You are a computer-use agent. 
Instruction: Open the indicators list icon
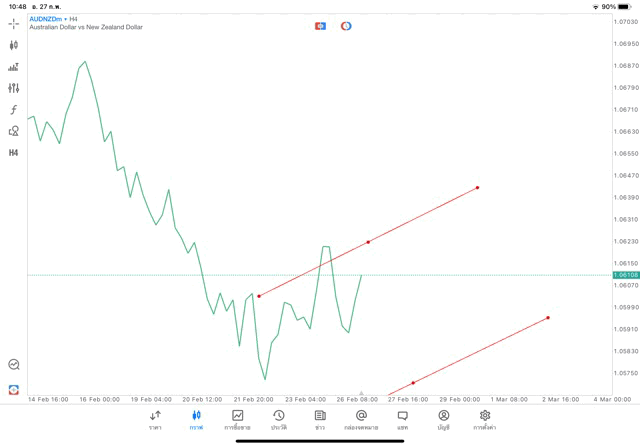tap(14, 67)
